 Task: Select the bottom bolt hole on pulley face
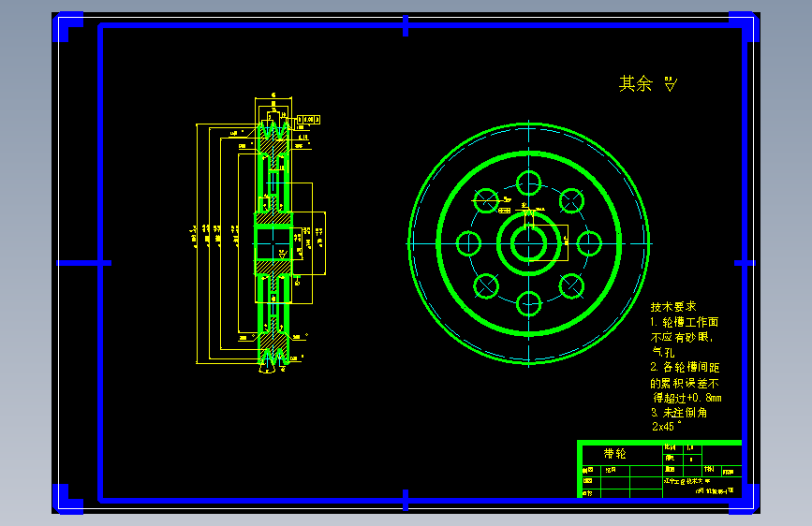(x=529, y=303)
